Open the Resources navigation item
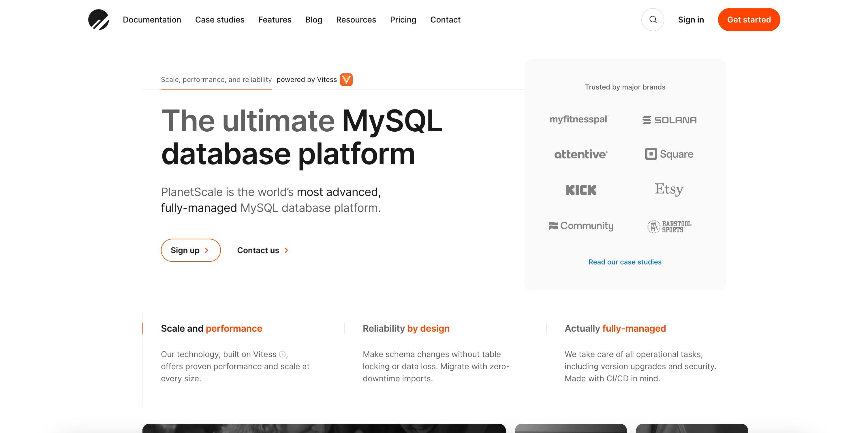The width and height of the screenshot is (868, 433). click(356, 20)
